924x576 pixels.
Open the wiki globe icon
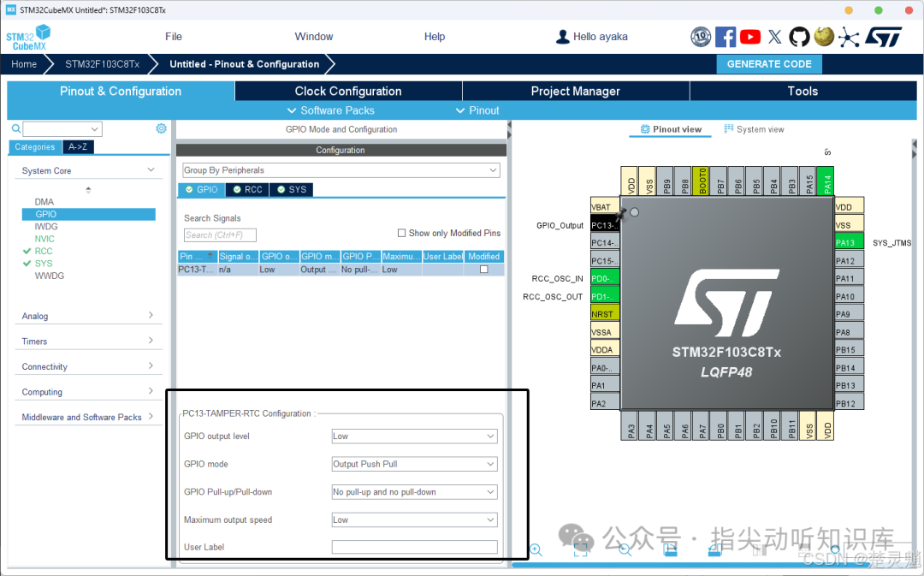click(824, 37)
